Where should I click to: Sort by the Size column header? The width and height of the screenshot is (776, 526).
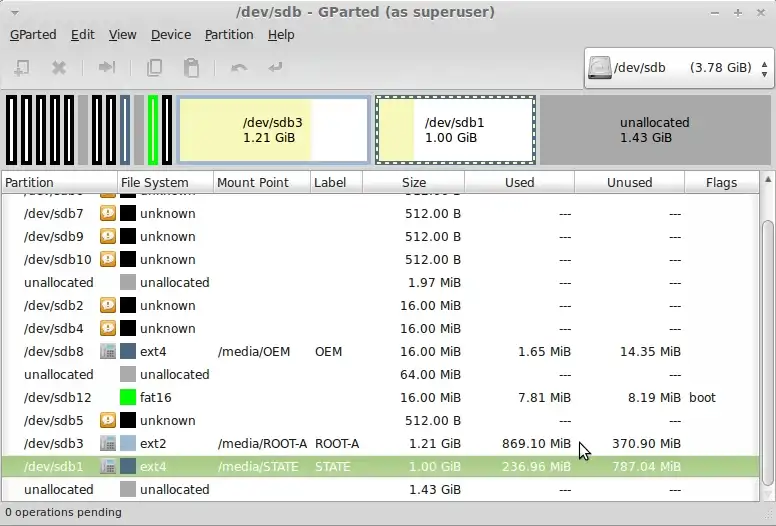pyautogui.click(x=413, y=183)
